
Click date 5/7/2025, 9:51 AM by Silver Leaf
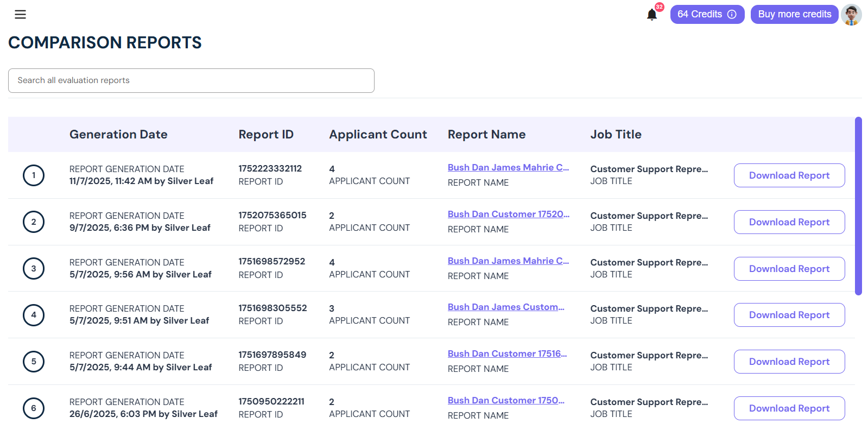(x=139, y=321)
